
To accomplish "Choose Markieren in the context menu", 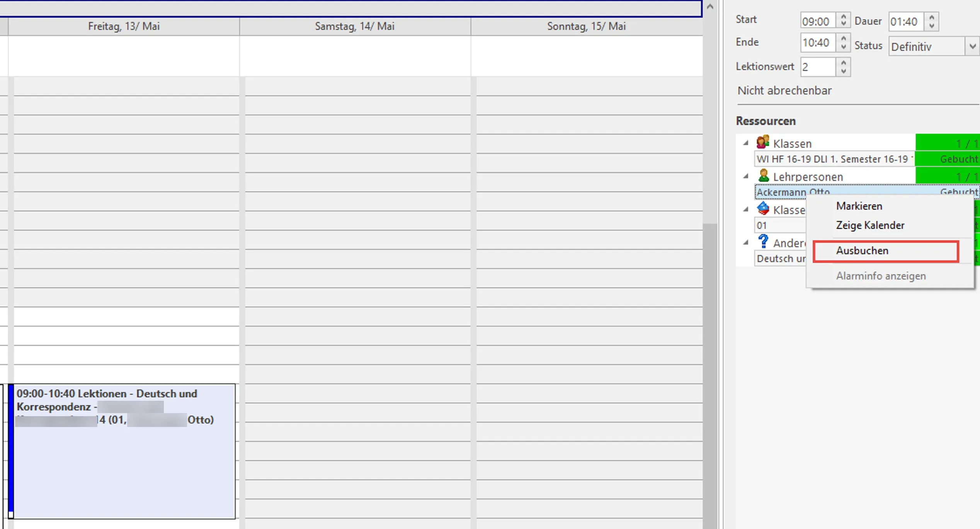I will [x=859, y=206].
